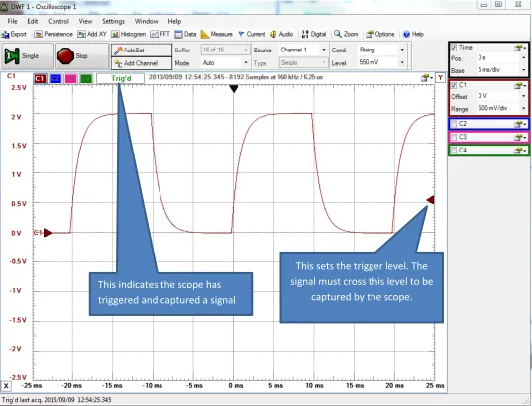Open the Zoom view
532x406 pixels.
click(346, 34)
